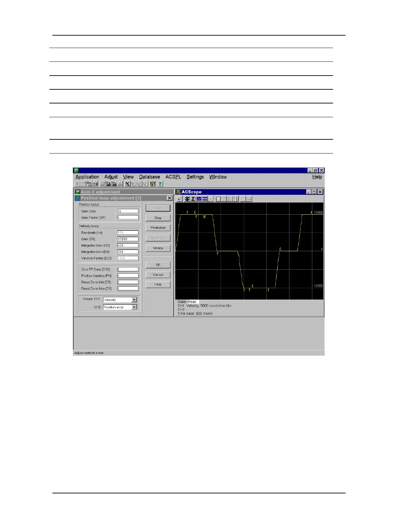This screenshot has width=411, height=532.
Task: Open the Scope CH1 Velocity dropdown
Action: [x=134, y=300]
